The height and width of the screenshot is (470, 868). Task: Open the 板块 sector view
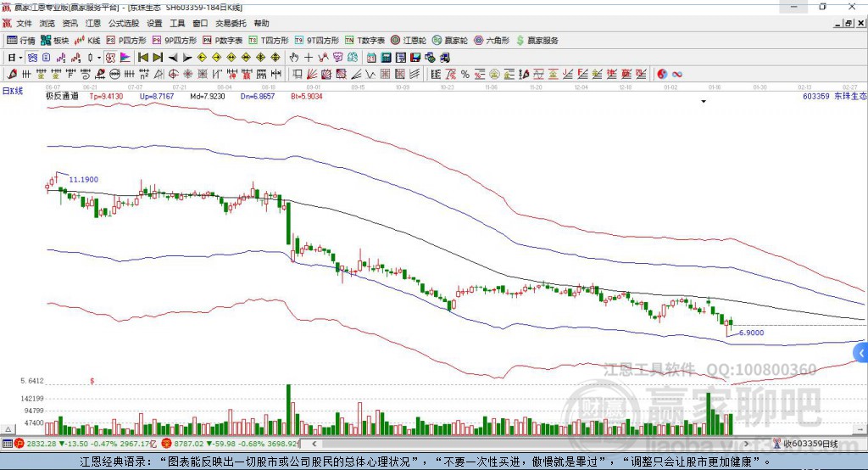pos(55,41)
